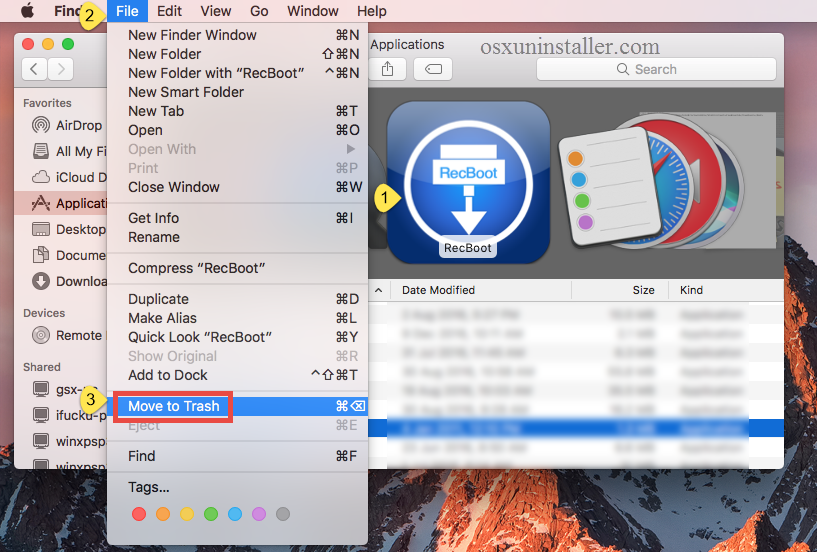Choose New Folder menu item
Screen dimensions: 817x552
(237, 54)
